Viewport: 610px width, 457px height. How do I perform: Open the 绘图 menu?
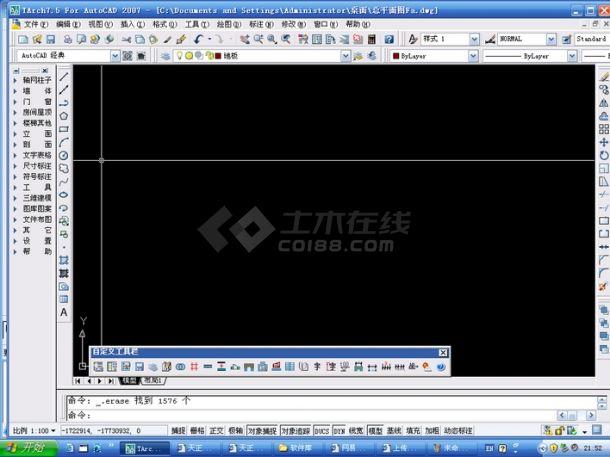(x=229, y=24)
